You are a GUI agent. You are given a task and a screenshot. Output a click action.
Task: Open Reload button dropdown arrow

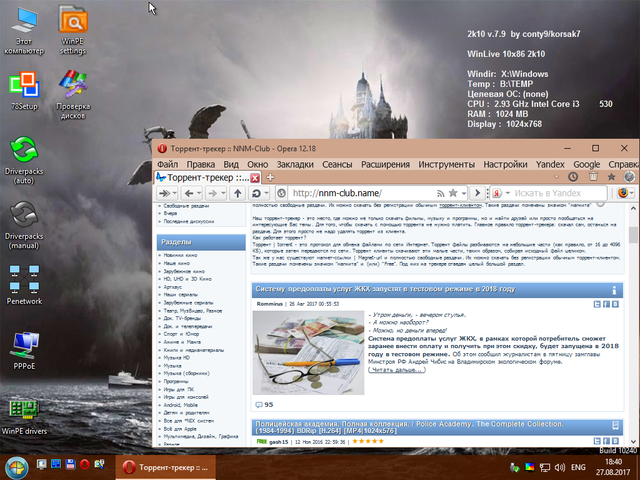coord(267,193)
